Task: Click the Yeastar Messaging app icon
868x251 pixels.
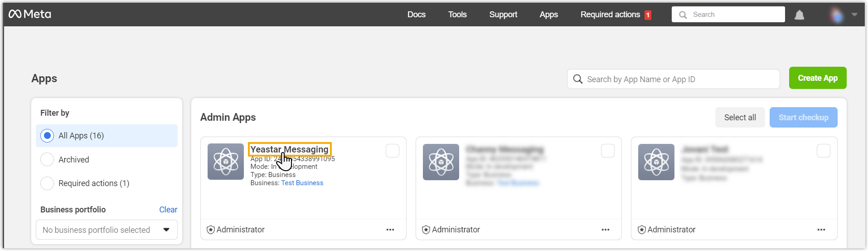Action: click(226, 162)
